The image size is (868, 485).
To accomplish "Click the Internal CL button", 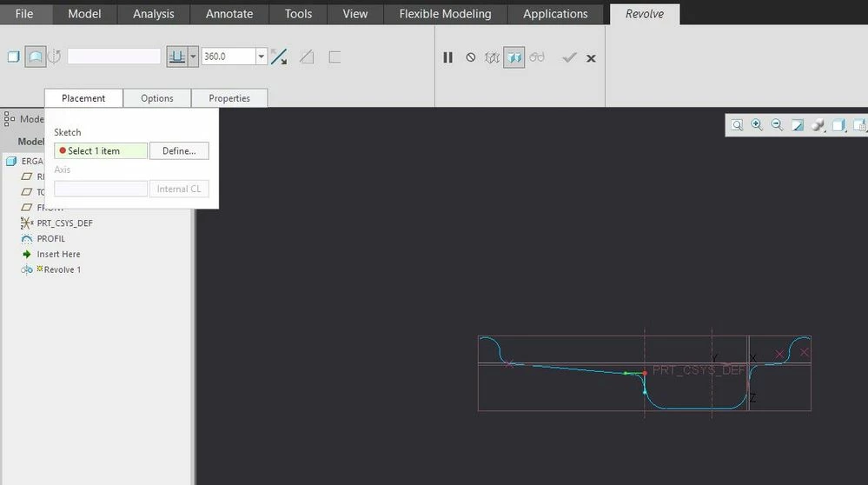I will coord(179,189).
